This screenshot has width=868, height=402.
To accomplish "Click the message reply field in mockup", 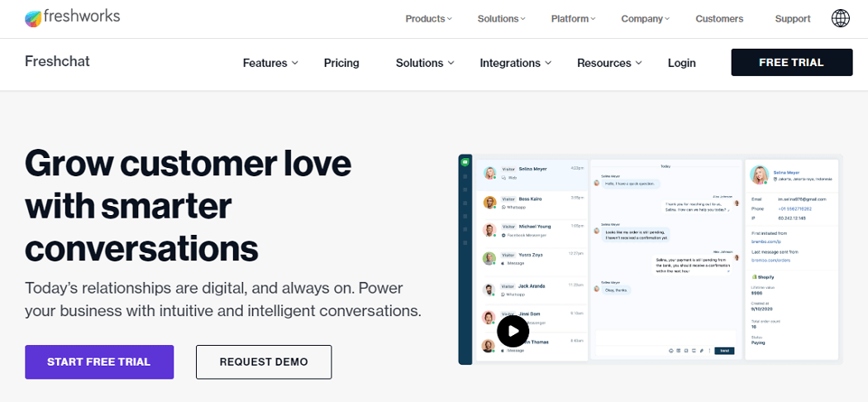I will click(665, 337).
